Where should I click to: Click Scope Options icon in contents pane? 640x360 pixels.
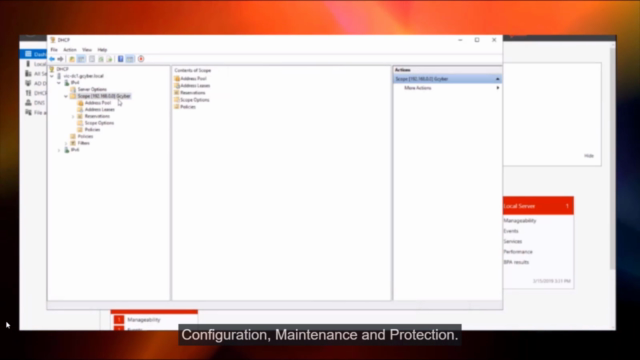(x=177, y=100)
